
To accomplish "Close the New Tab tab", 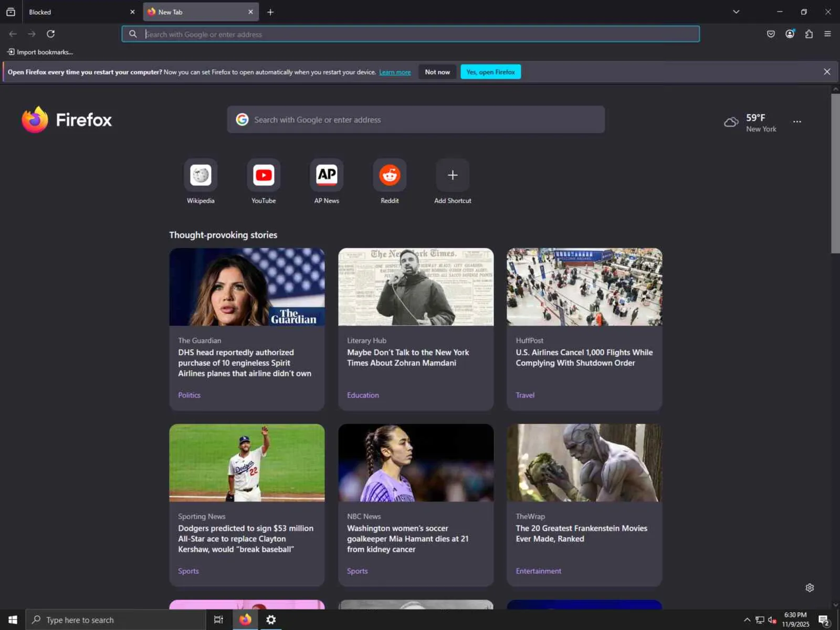I will coord(250,12).
